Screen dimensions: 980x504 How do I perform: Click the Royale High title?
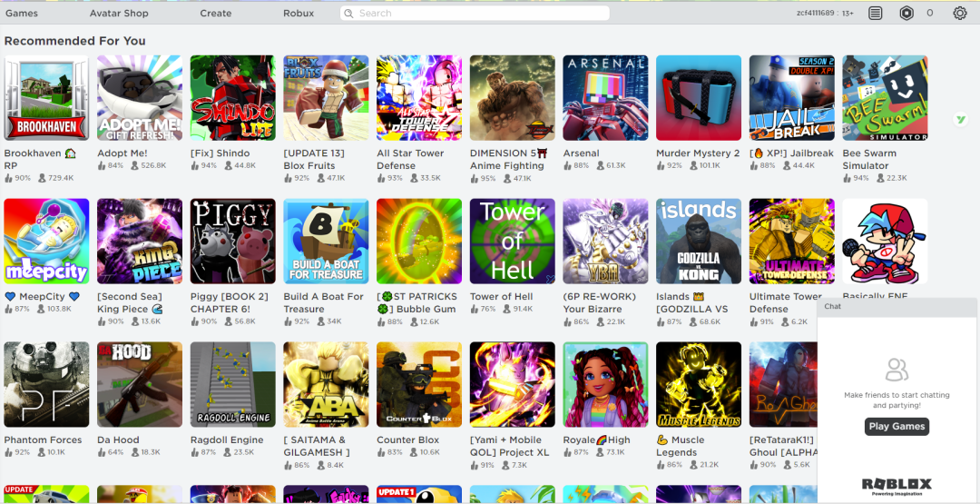tap(596, 440)
